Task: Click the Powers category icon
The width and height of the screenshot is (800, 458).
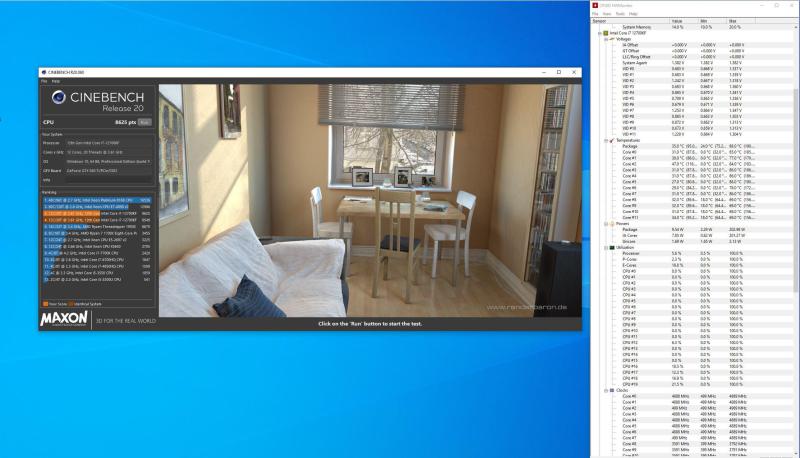Action: pyautogui.click(x=612, y=223)
